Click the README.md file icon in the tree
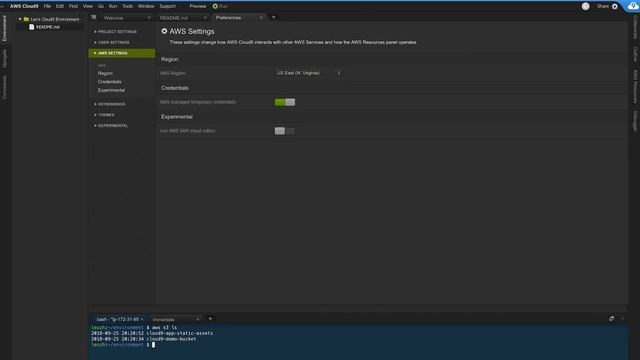 (x=31, y=27)
